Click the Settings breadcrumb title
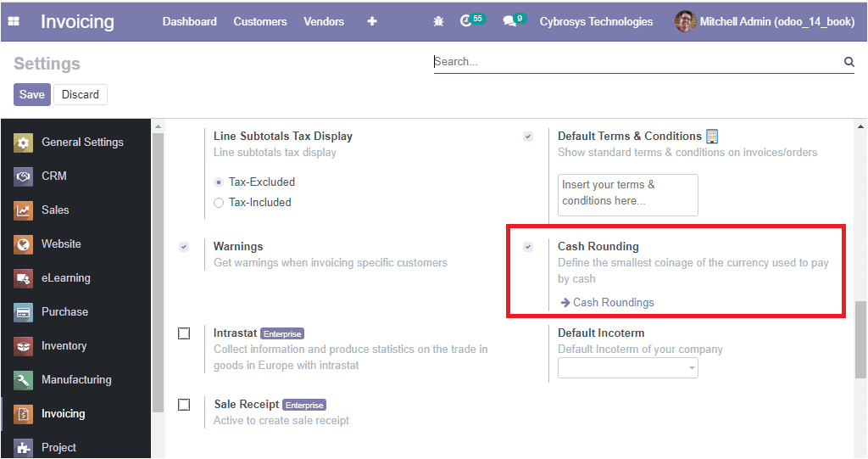 [47, 64]
